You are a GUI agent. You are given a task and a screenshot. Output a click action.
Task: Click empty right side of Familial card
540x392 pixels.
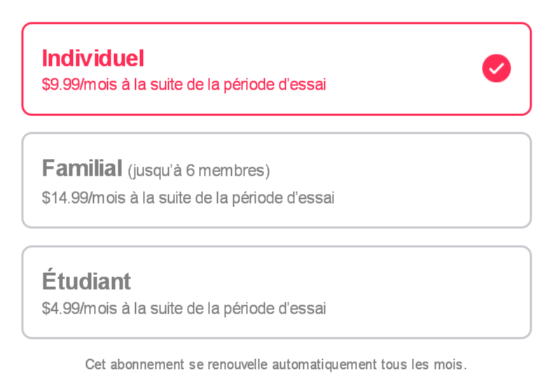point(448,181)
